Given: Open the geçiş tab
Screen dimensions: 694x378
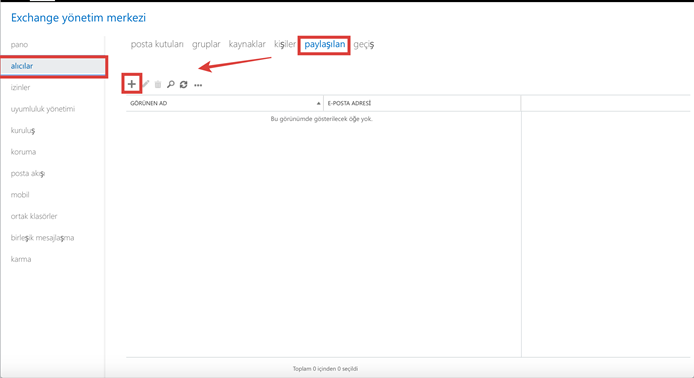Looking at the screenshot, I should [x=364, y=44].
